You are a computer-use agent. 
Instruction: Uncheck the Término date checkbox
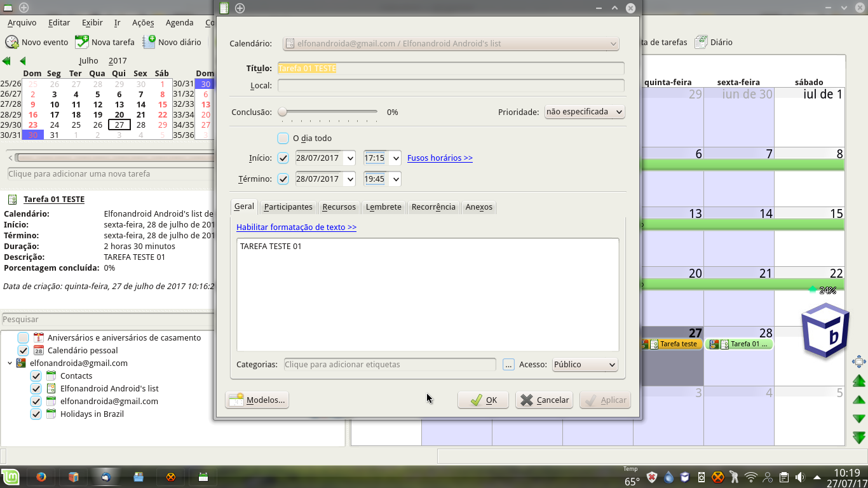283,179
